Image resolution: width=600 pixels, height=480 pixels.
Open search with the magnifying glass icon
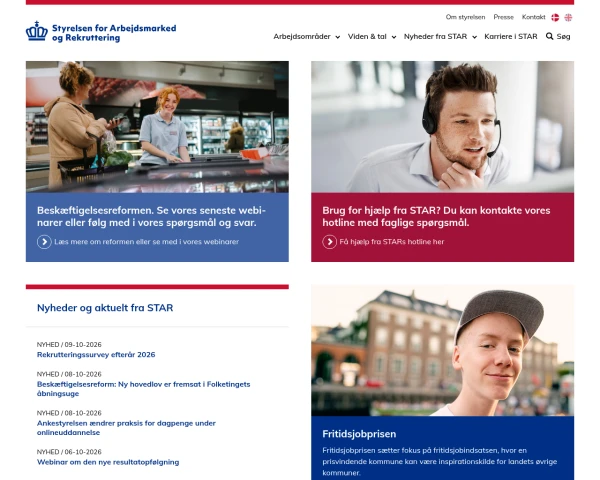(549, 36)
